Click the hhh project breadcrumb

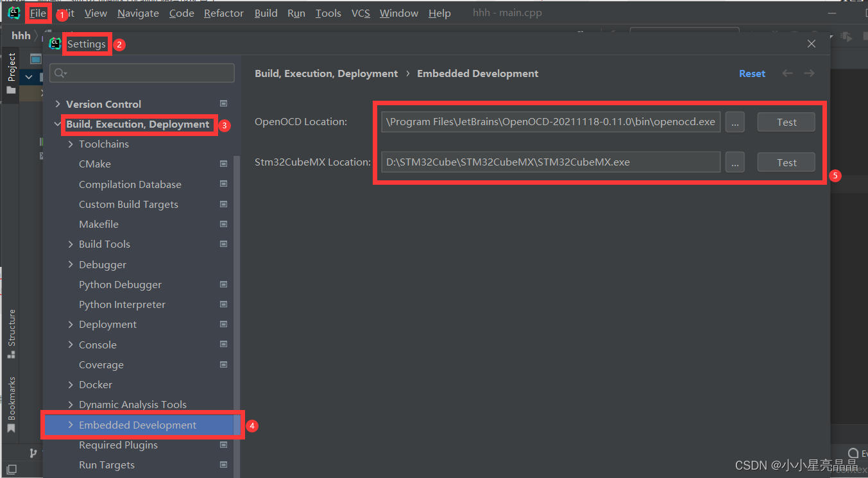pos(21,35)
